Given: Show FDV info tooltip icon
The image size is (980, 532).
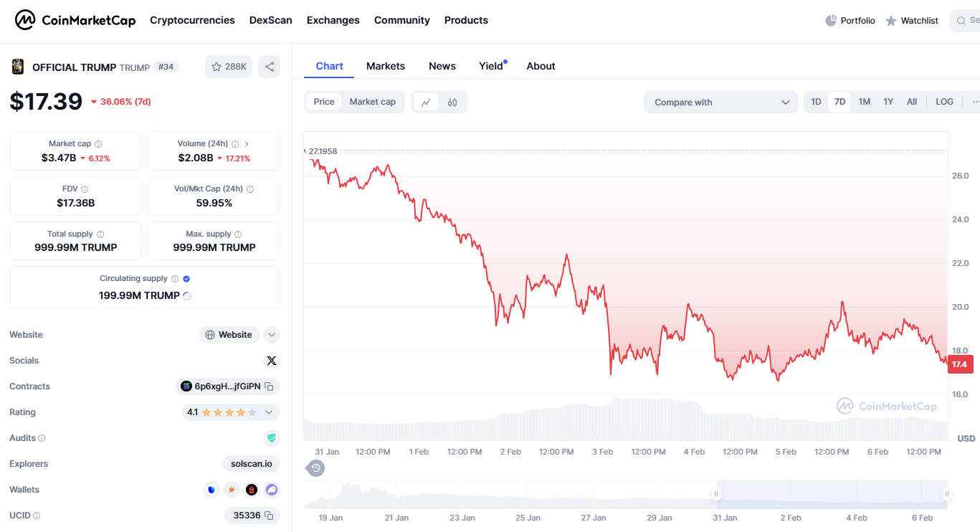Looking at the screenshot, I should 85,189.
